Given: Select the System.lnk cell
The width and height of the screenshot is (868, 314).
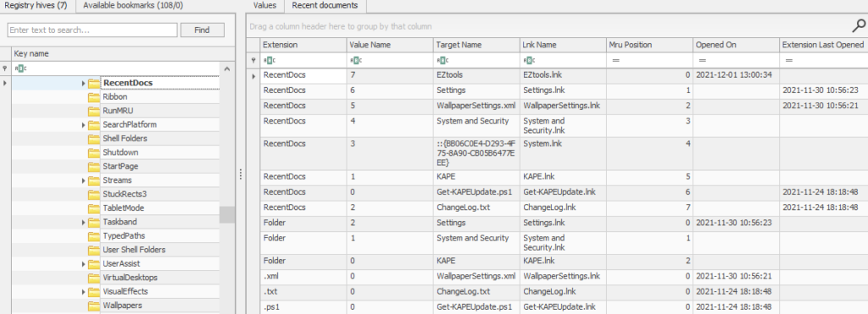Looking at the screenshot, I should pyautogui.click(x=564, y=154).
